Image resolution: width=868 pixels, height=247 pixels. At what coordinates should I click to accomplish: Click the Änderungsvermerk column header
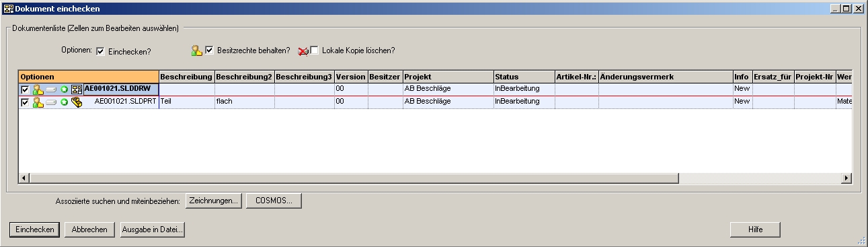(x=666, y=77)
